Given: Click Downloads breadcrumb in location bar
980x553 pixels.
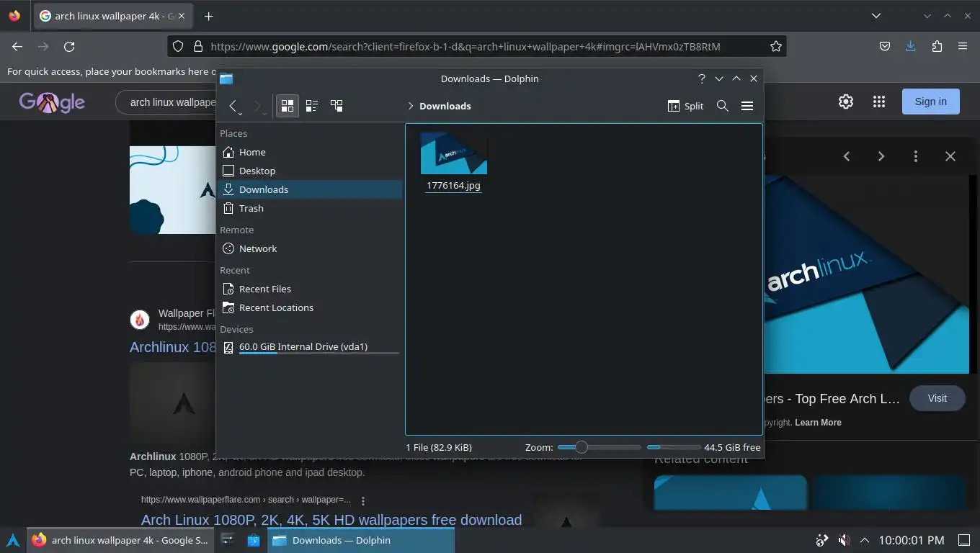Looking at the screenshot, I should click(445, 106).
